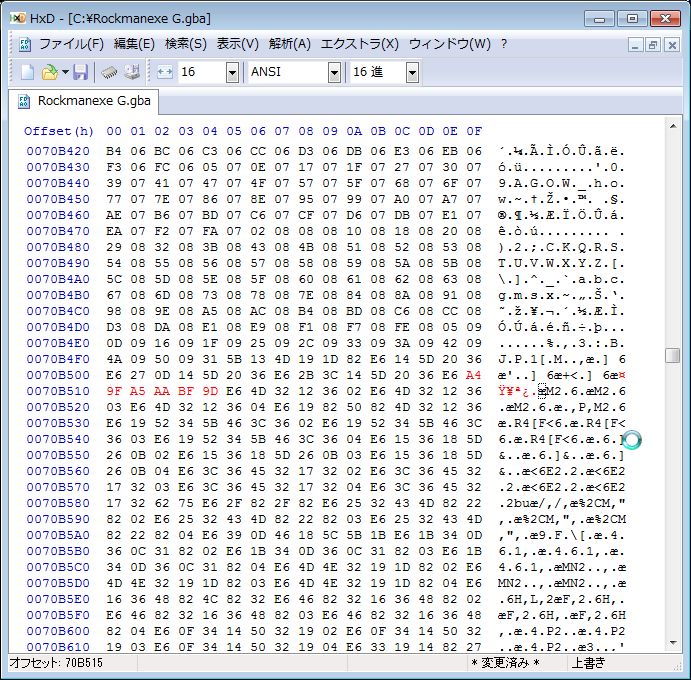The image size is (691, 680).
Task: Maximize the HxD main window
Action: [632, 19]
